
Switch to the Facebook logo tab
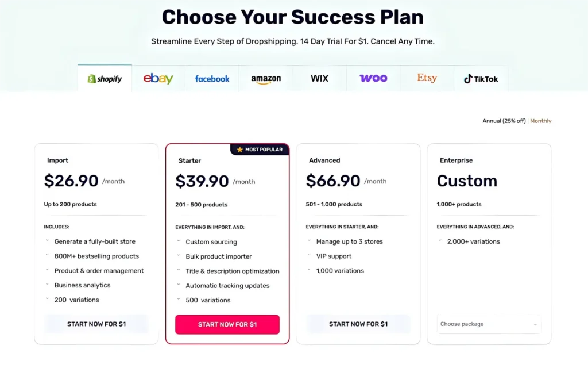pyautogui.click(x=212, y=79)
